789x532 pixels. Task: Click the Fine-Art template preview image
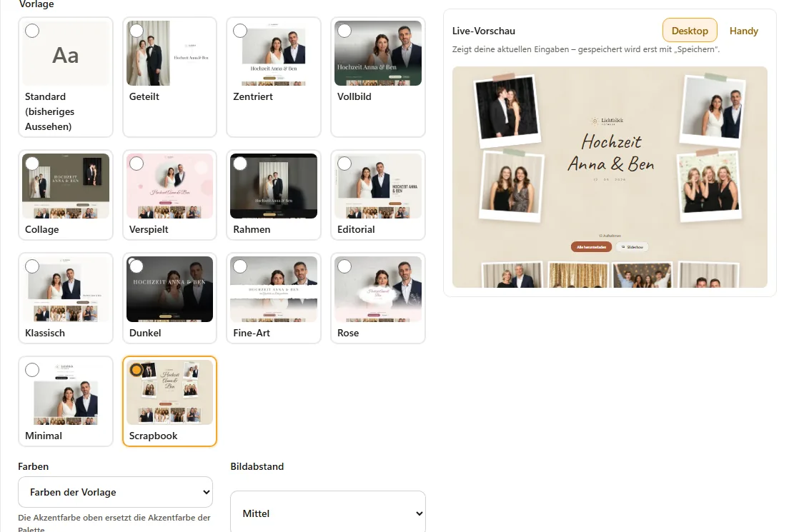(x=274, y=289)
